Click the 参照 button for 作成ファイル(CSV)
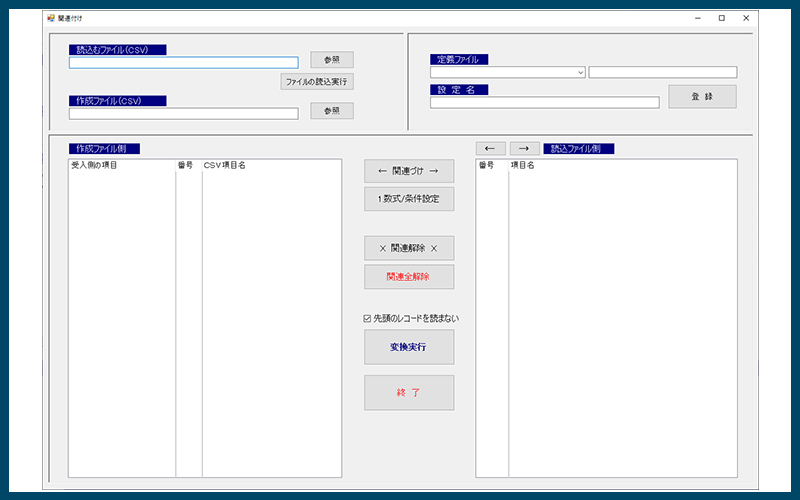Screen dimensions: 800x500 click(331, 111)
